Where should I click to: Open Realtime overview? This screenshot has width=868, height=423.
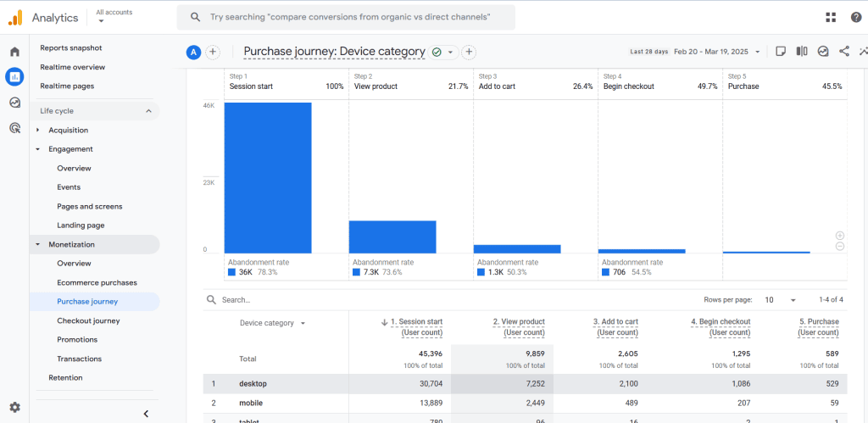73,67
